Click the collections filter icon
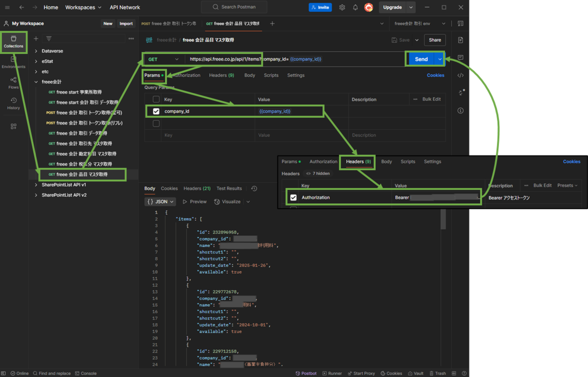This screenshot has width=588, height=377. coord(49,39)
